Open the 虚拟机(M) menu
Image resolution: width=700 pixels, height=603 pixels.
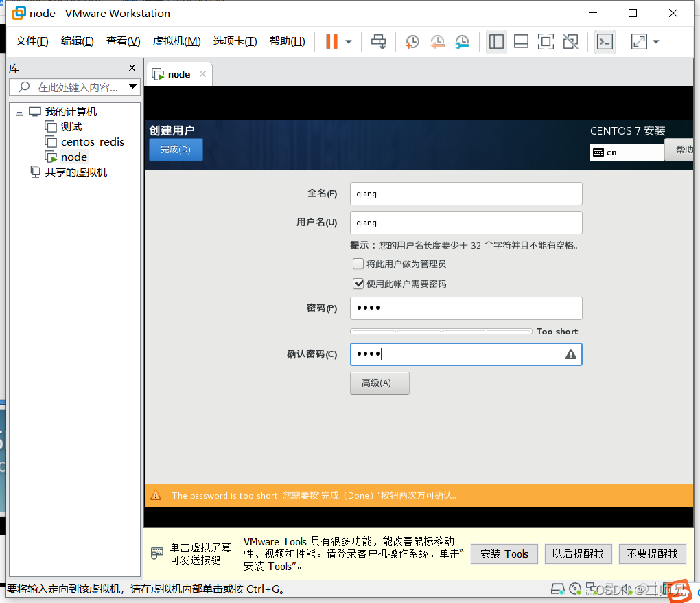[176, 41]
